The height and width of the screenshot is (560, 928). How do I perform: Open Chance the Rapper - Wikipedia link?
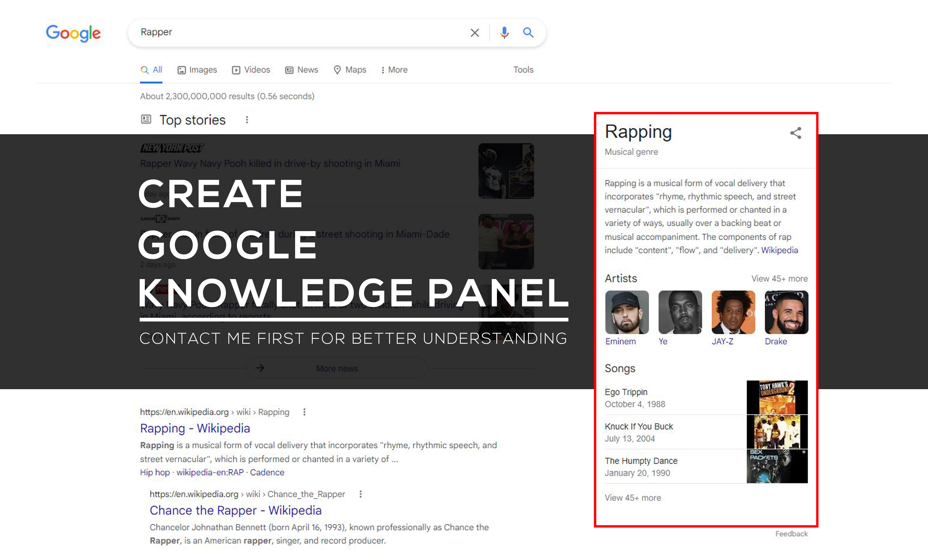[x=235, y=510]
